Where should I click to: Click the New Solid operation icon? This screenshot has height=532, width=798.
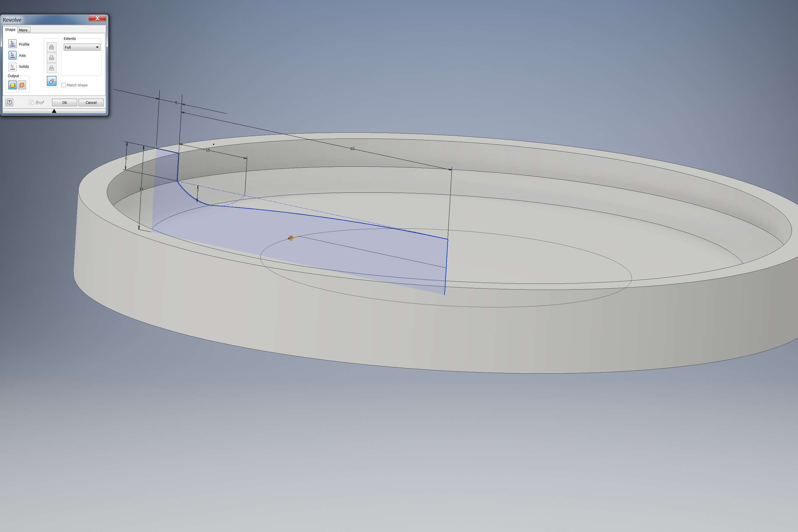point(52,81)
